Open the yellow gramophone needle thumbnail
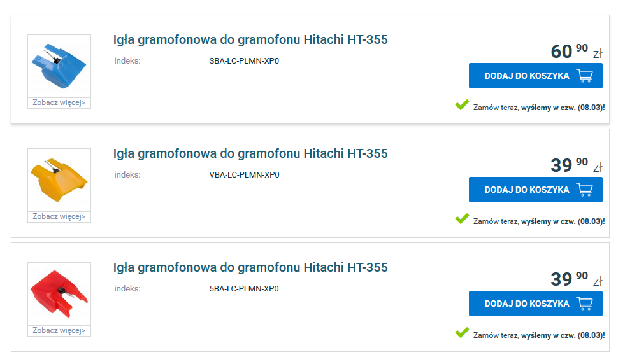Screen dimensions: 639x364 click(59, 179)
